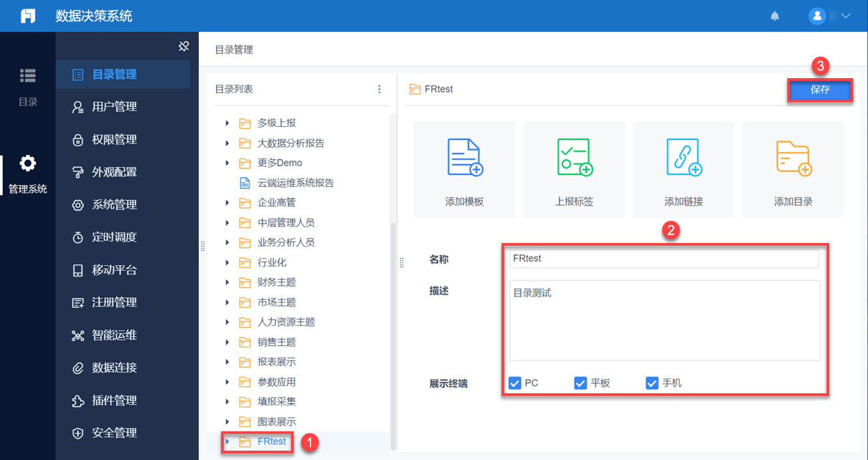Click the 添加链接 card icon

click(684, 158)
